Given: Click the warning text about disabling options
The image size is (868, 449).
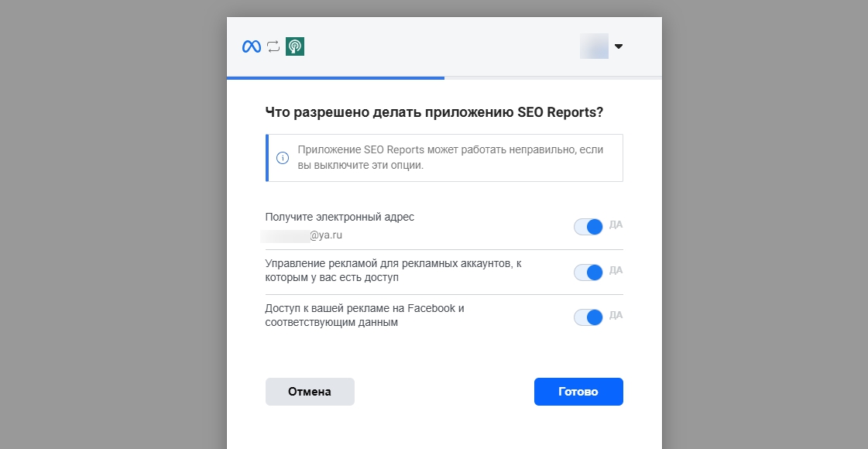Looking at the screenshot, I should click(x=451, y=157).
